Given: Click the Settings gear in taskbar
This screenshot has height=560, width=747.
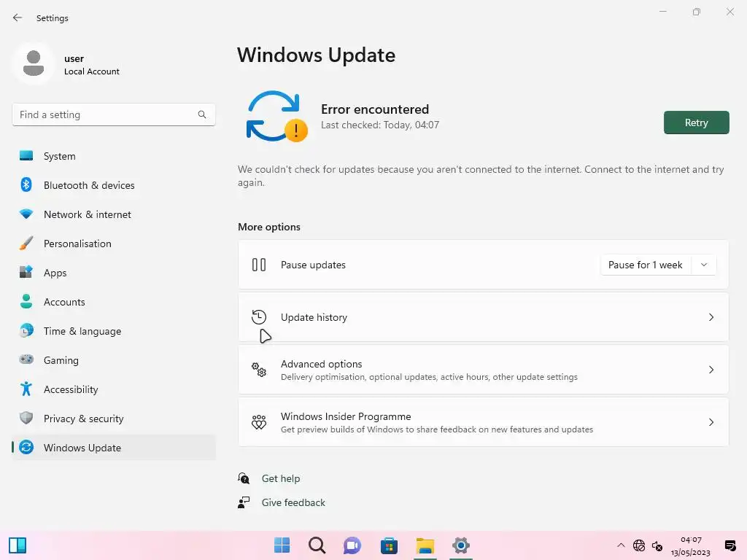Looking at the screenshot, I should point(461,545).
